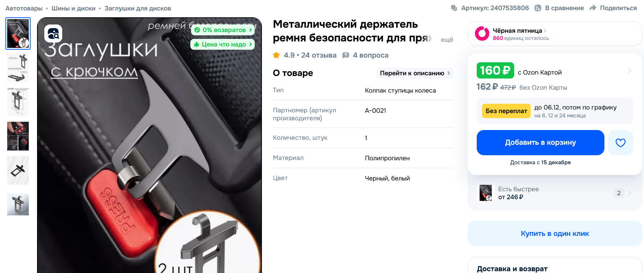Click the rating star icon
Screen dimensions: 644x273
(x=276, y=55)
